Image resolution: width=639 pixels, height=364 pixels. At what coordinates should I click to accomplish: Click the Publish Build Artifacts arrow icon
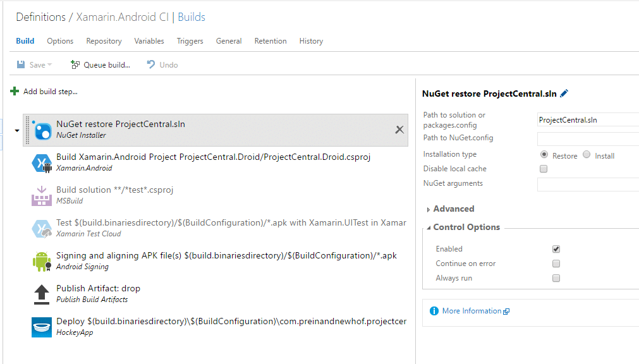[x=42, y=294]
